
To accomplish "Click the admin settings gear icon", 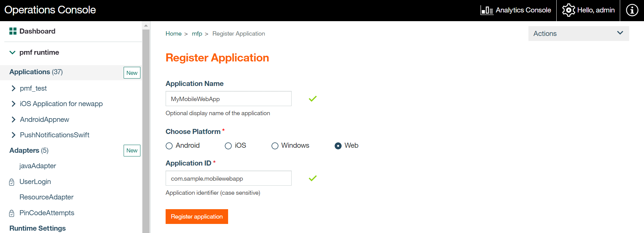I will [x=568, y=10].
